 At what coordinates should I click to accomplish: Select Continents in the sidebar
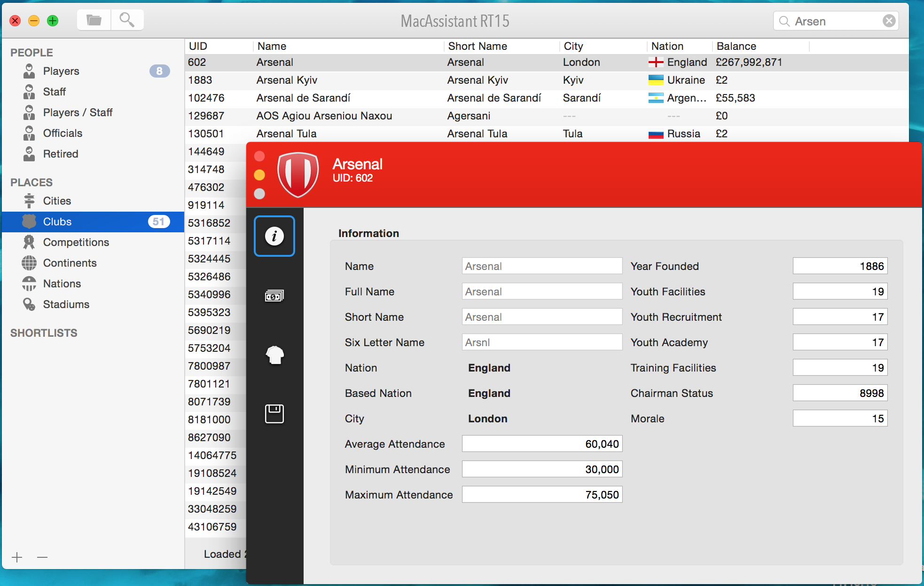(94, 263)
